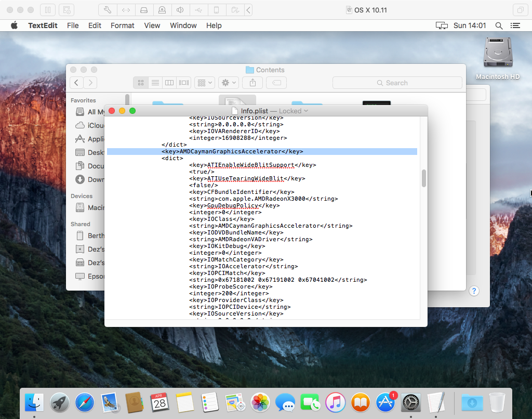Select Downloads in the Finder sidebar
Screen dimensions: 532x419
[89, 180]
